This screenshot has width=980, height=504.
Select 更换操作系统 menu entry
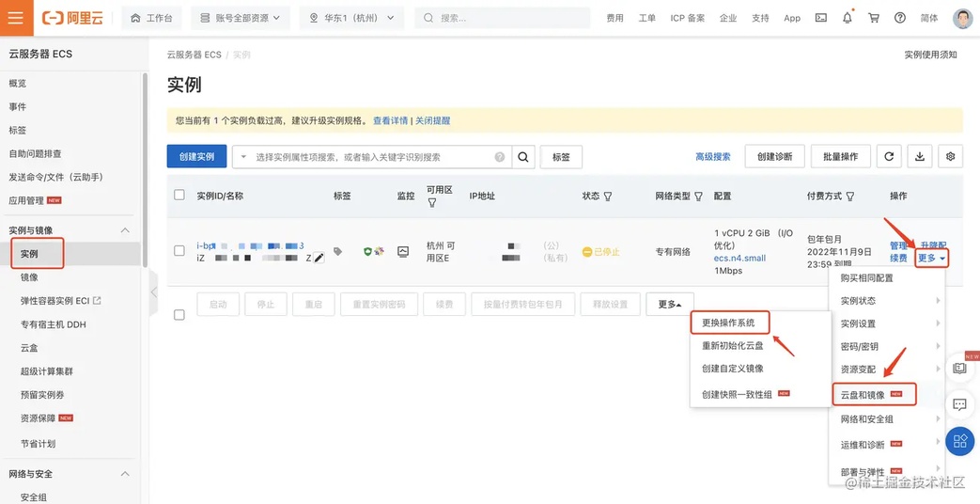pos(729,323)
